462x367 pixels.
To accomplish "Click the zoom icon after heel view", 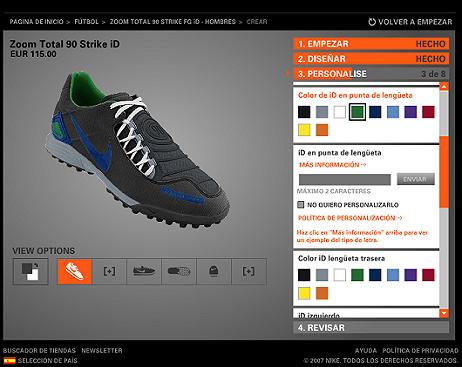I will click(x=249, y=272).
